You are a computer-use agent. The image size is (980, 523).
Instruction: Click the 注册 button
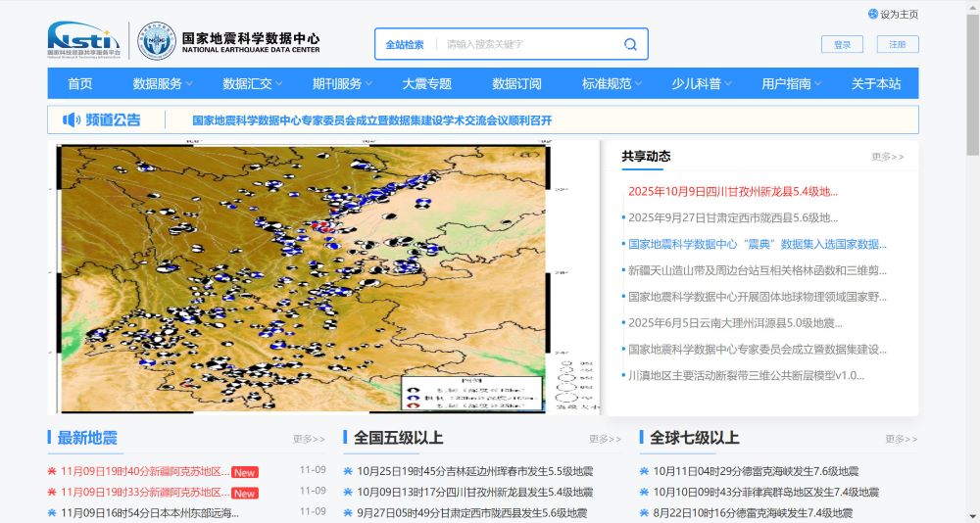click(898, 44)
